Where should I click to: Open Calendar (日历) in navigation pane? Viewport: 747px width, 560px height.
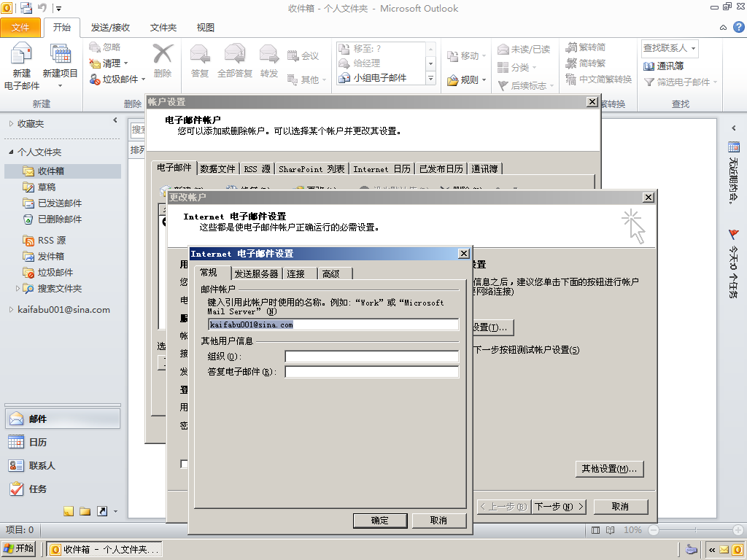[x=63, y=443]
